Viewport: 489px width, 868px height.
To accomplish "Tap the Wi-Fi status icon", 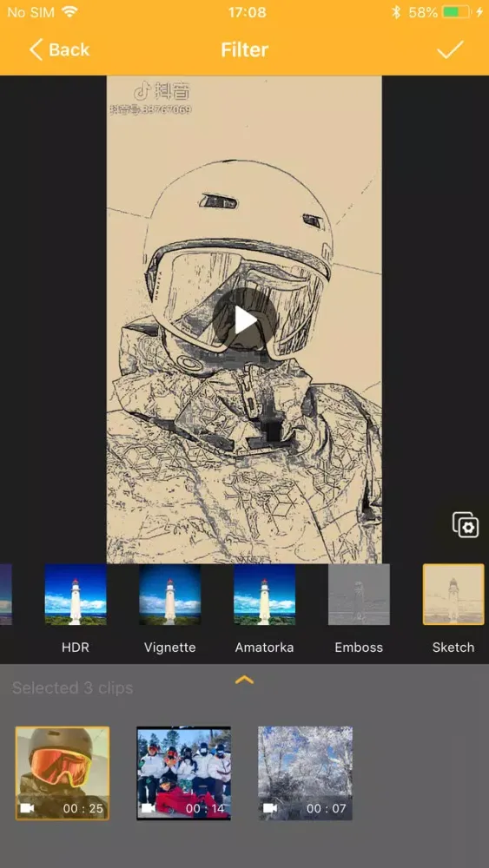I will (69, 11).
